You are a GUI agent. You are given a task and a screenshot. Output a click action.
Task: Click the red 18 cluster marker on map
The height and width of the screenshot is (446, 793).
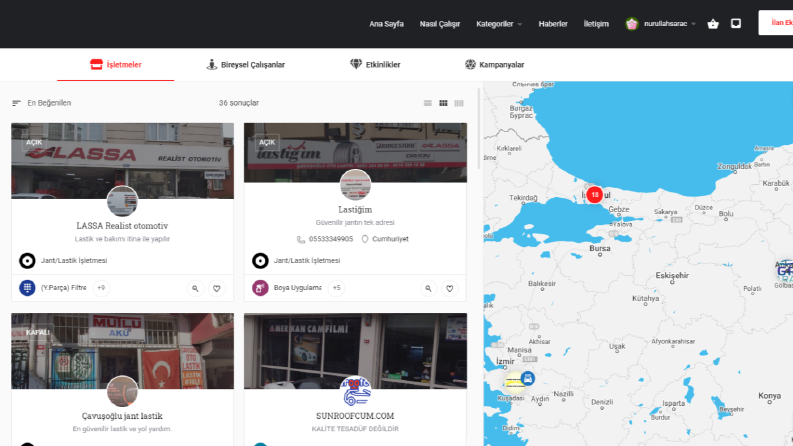(x=595, y=195)
